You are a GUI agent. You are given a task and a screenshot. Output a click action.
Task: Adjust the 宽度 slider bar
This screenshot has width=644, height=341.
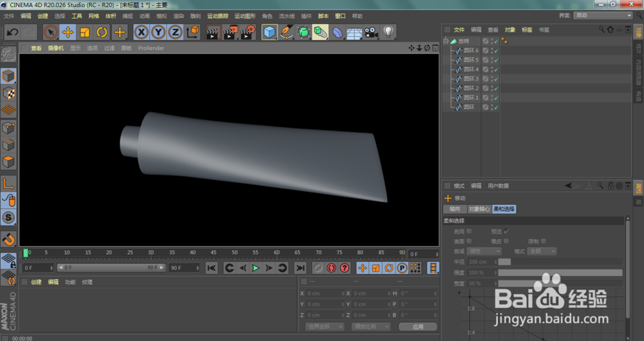click(560, 284)
